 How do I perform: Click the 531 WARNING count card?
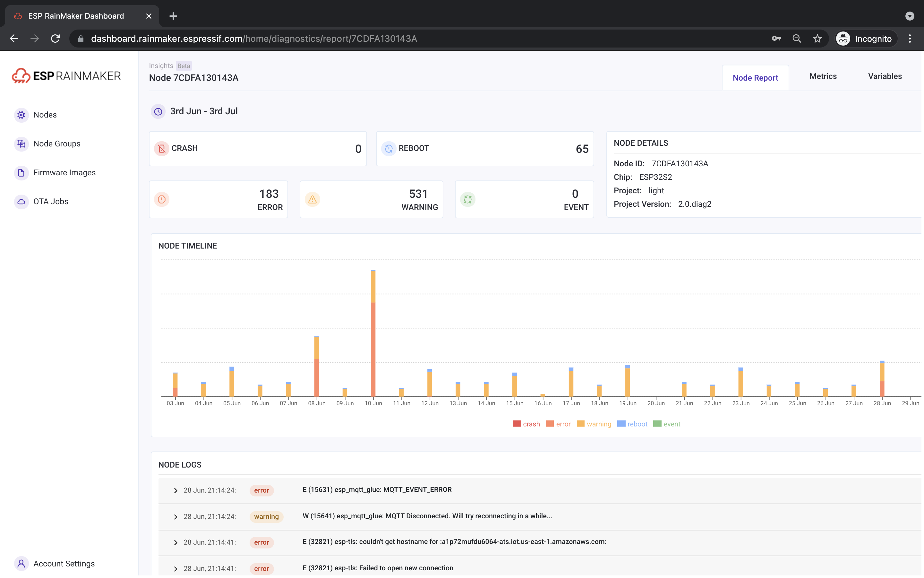coord(371,199)
